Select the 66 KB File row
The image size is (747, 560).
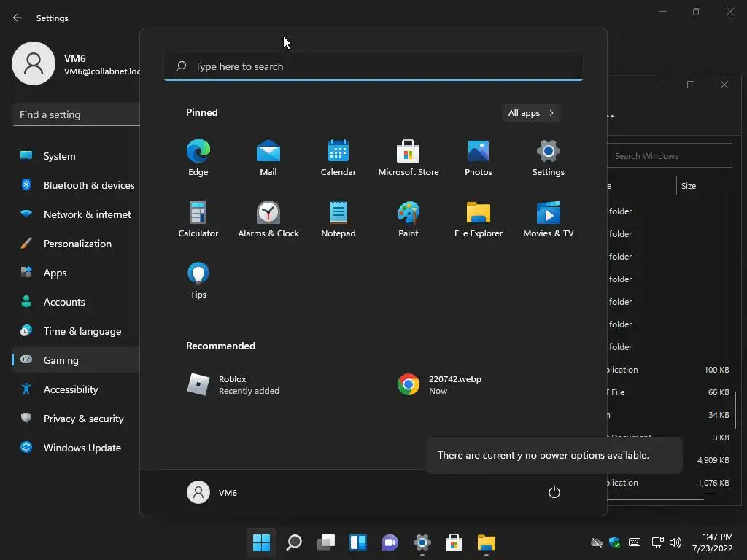(671, 392)
